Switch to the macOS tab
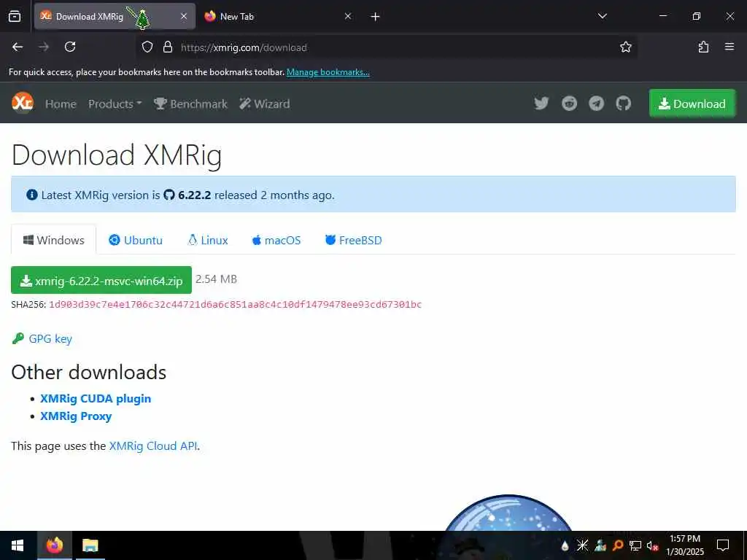747x560 pixels. click(276, 240)
